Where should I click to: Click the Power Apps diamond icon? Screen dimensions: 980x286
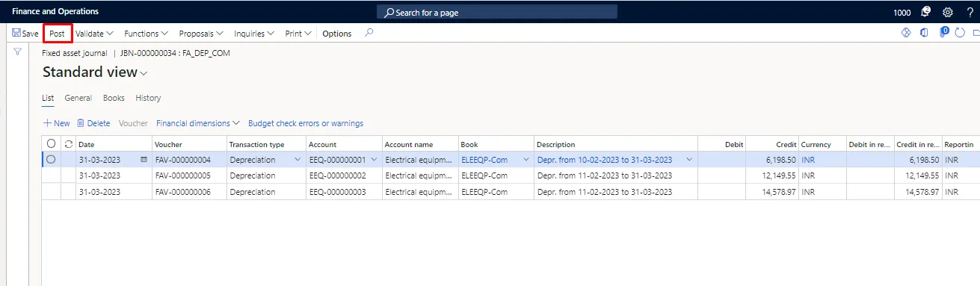pos(905,33)
